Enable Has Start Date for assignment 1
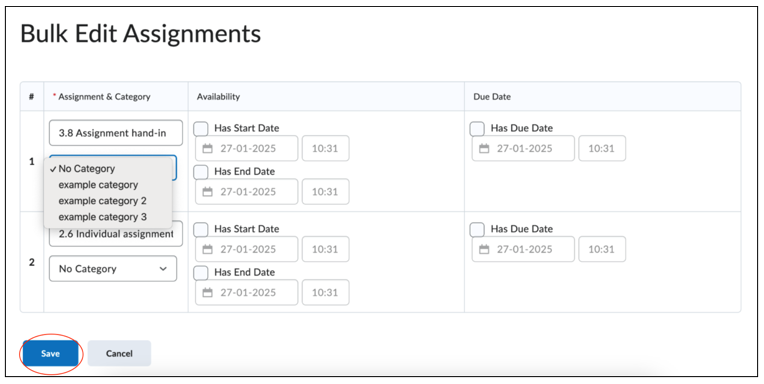Screen dimensions: 764x384 point(201,129)
